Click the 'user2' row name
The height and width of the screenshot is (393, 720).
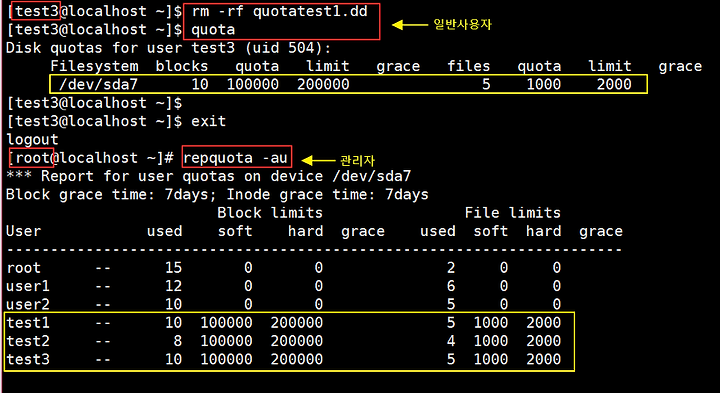pos(28,304)
